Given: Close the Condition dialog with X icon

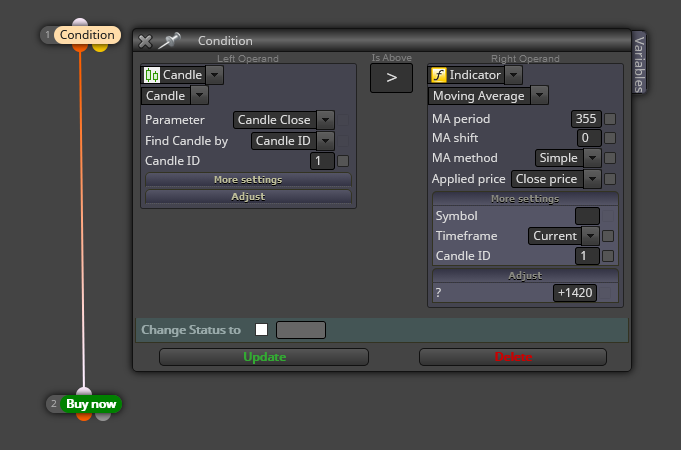Looking at the screenshot, I should (x=145, y=41).
